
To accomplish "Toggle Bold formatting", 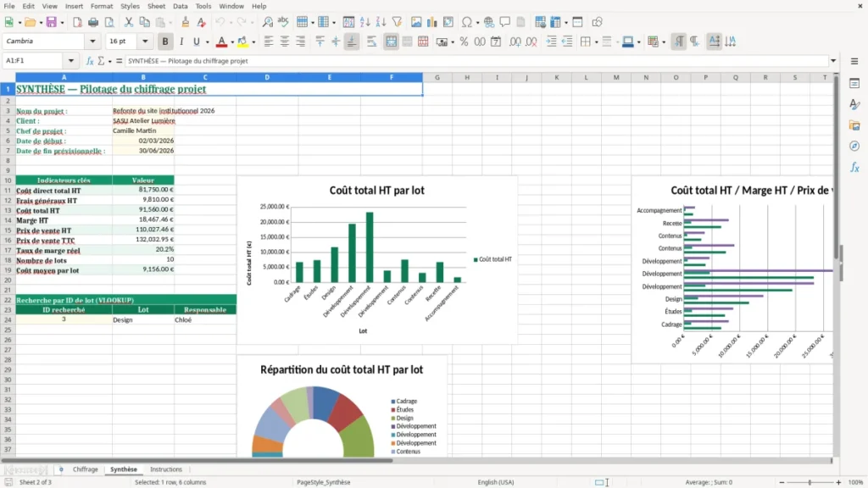I will click(165, 42).
